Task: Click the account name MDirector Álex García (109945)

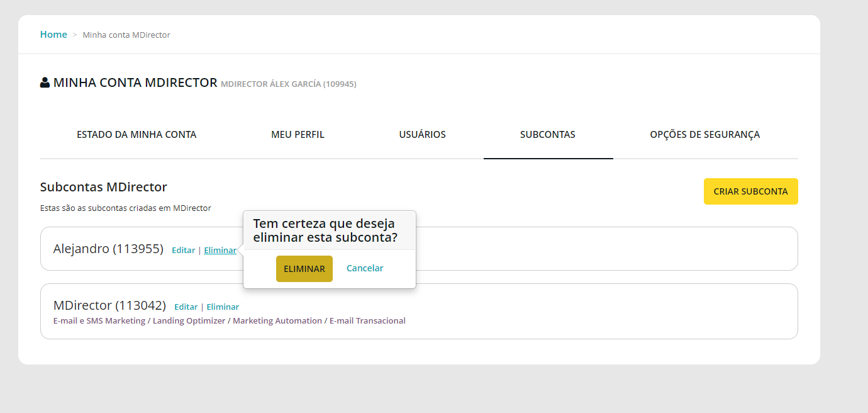Action: [x=288, y=84]
